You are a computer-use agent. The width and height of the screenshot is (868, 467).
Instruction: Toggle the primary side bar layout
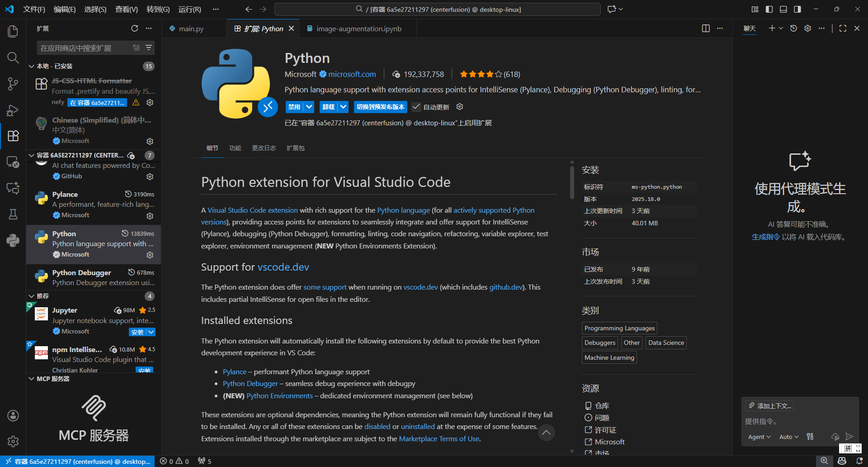coord(769,9)
